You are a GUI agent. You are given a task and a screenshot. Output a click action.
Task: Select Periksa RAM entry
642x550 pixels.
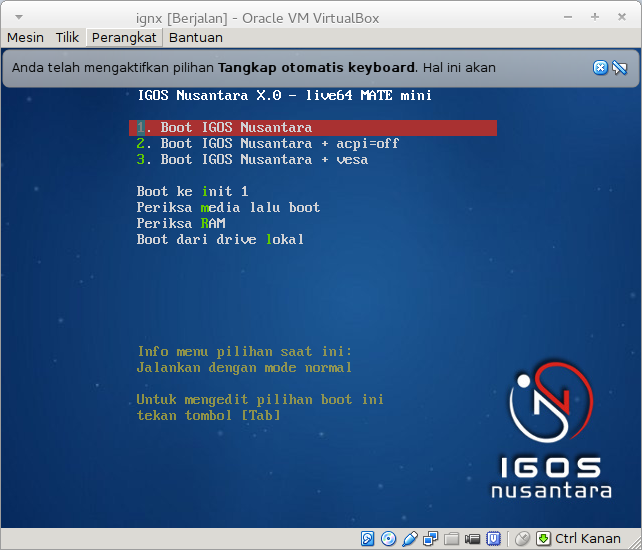(181, 224)
